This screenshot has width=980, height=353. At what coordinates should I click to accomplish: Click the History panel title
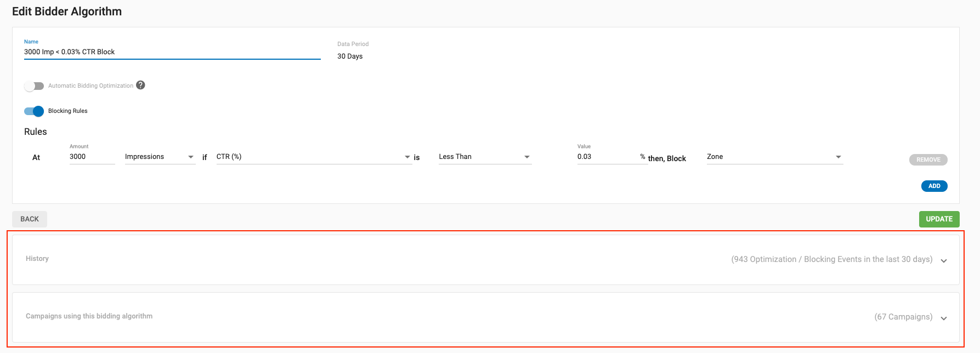tap(37, 259)
